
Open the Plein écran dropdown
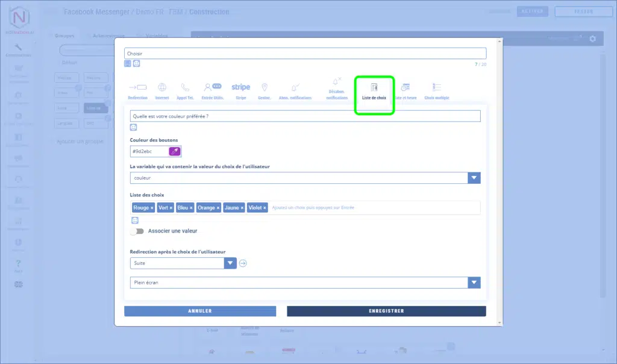pos(474,282)
